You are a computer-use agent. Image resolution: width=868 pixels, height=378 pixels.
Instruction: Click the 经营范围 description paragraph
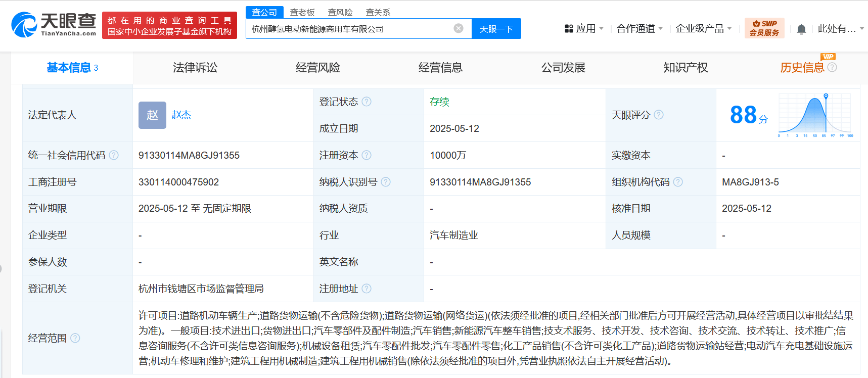point(496,338)
